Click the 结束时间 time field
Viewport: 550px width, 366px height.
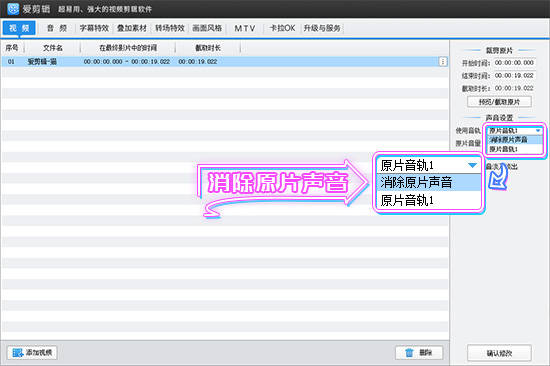coord(514,75)
